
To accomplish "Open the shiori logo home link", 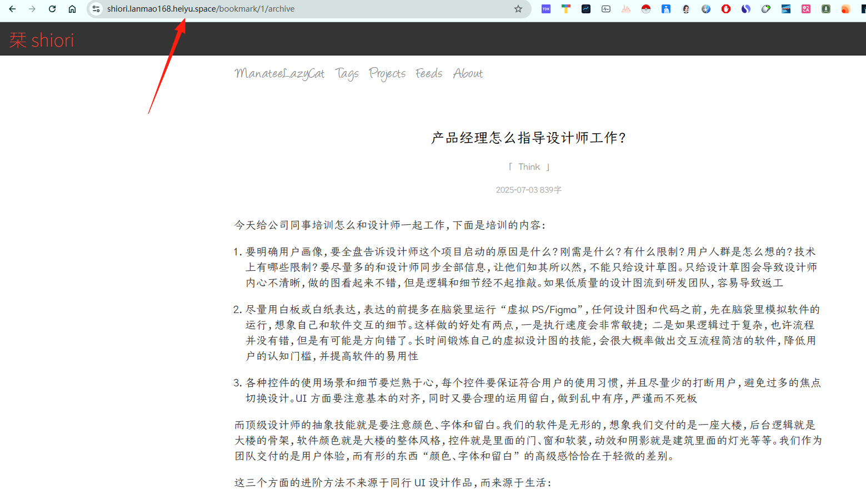I will click(x=42, y=40).
